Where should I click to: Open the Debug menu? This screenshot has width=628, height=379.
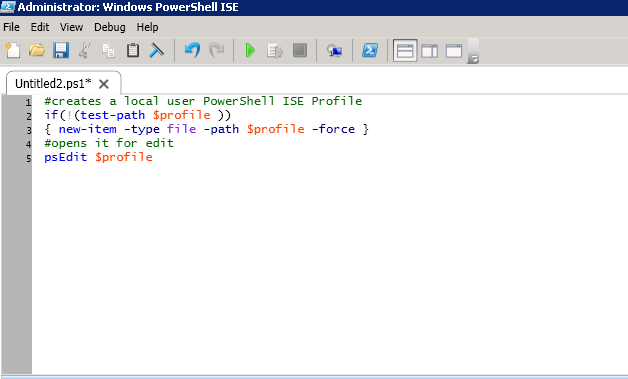(x=110, y=27)
